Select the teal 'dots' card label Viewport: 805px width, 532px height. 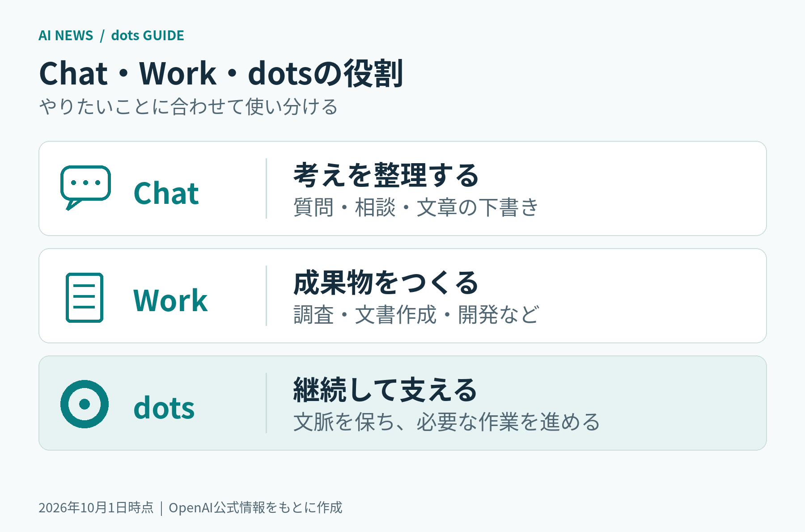click(x=164, y=407)
